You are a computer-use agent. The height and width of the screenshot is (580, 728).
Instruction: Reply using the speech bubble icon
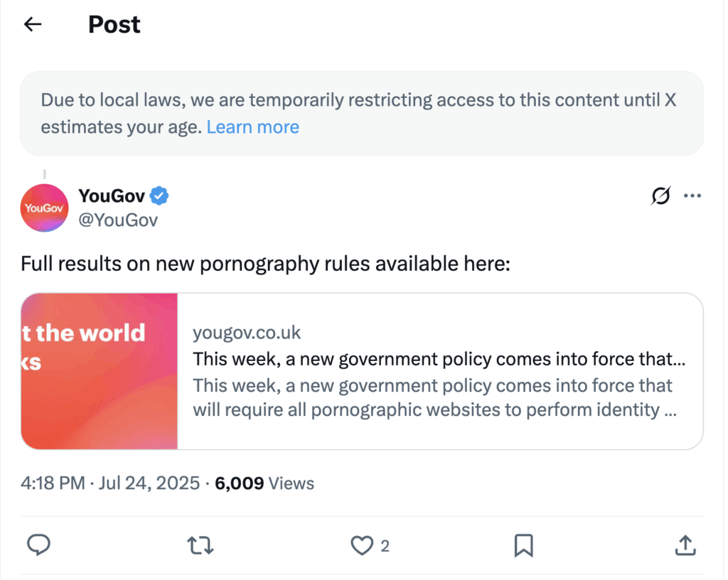pos(38,545)
